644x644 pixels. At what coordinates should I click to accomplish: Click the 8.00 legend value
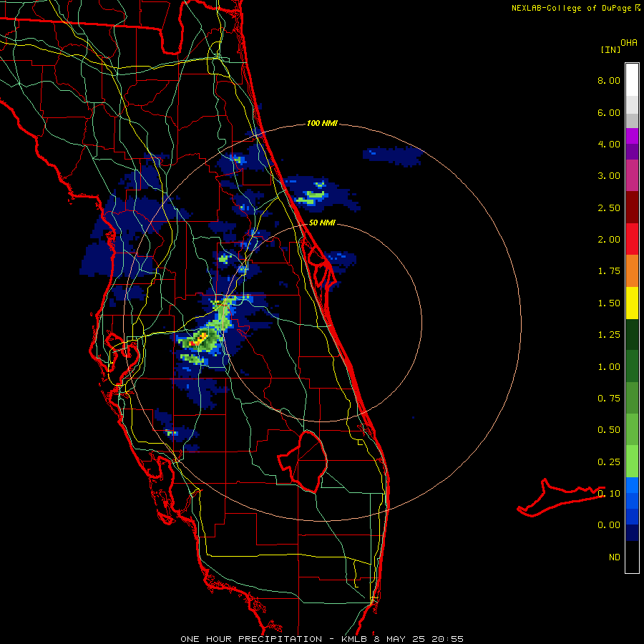609,80
